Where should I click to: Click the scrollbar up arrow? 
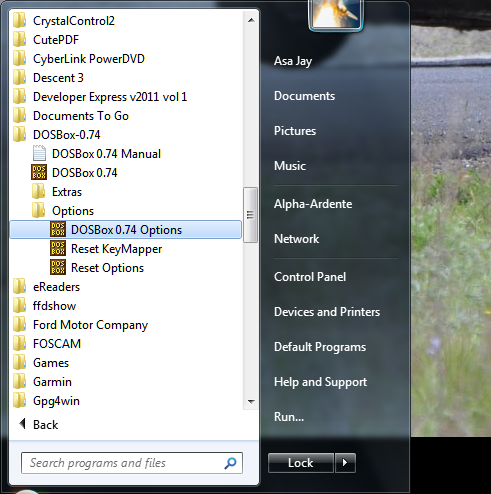click(x=251, y=20)
